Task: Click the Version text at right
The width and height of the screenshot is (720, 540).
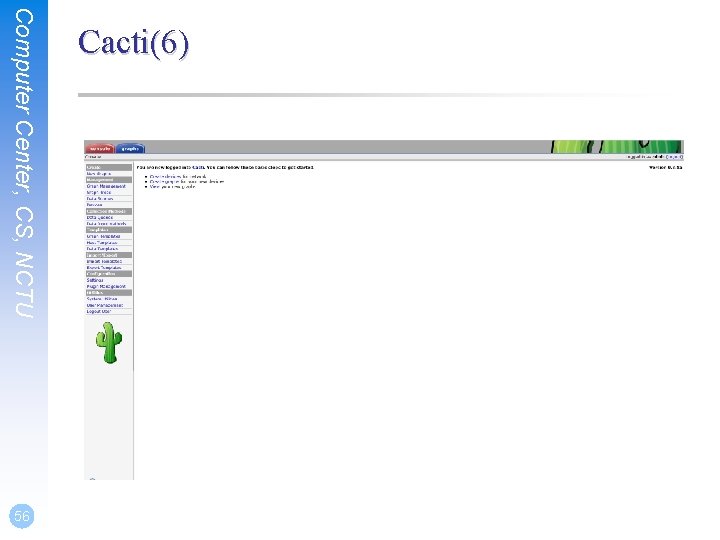Action: pos(665,168)
